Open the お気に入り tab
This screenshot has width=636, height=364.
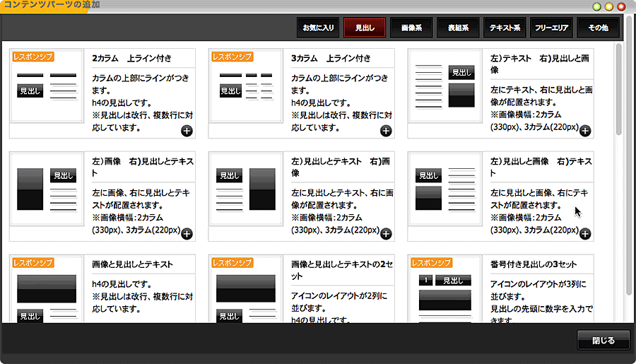coord(318,28)
